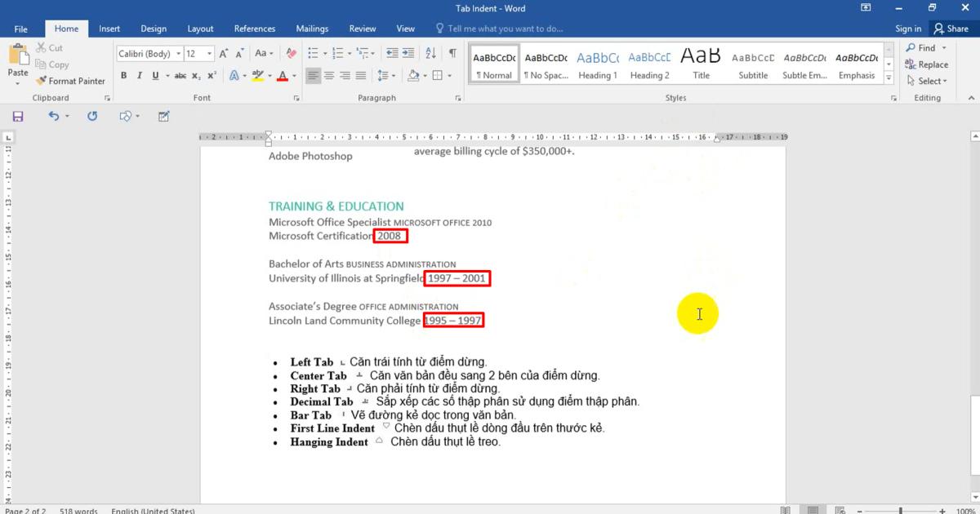Viewport: 980px width, 514px height.
Task: Toggle bold formatting
Action: click(x=124, y=76)
